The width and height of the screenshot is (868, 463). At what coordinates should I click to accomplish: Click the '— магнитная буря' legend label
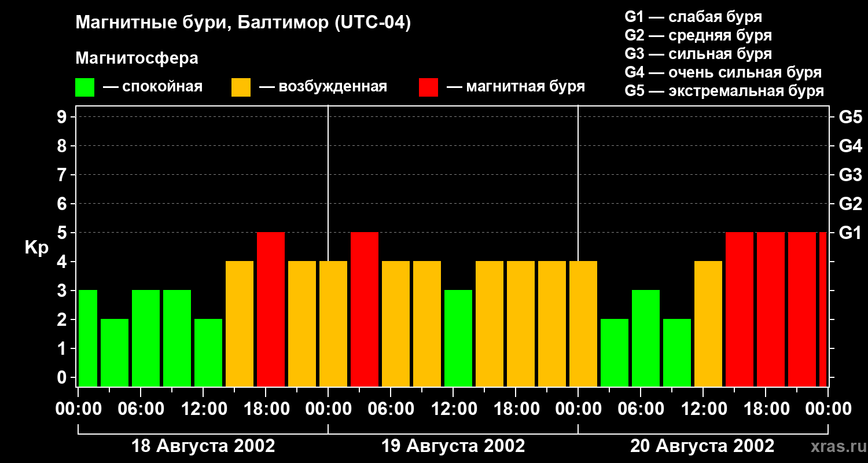tap(516, 87)
